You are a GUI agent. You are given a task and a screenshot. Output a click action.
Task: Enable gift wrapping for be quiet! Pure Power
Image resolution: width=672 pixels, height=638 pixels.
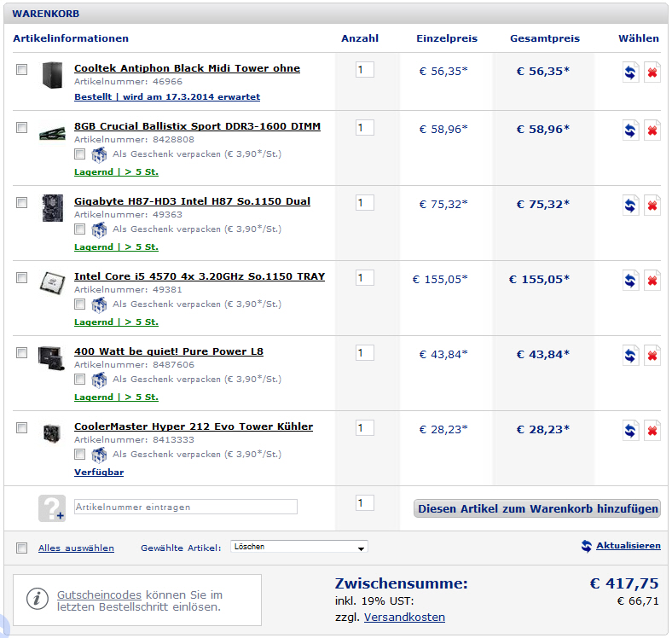pos(79,379)
